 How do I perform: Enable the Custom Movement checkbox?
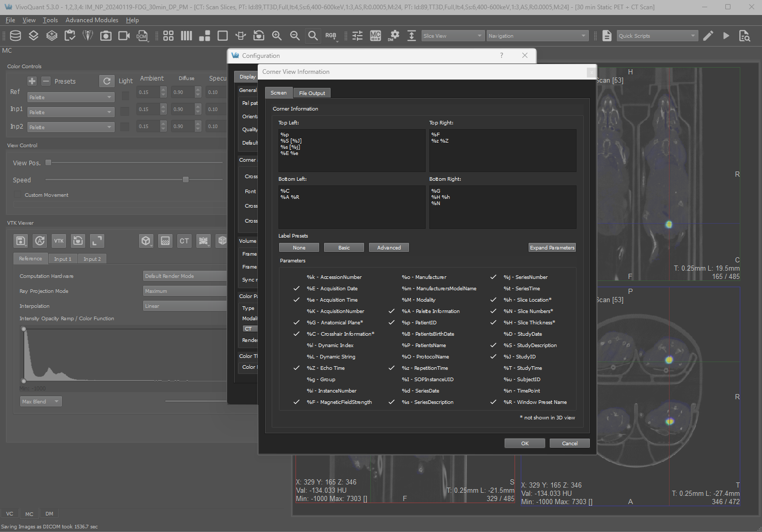pos(19,195)
